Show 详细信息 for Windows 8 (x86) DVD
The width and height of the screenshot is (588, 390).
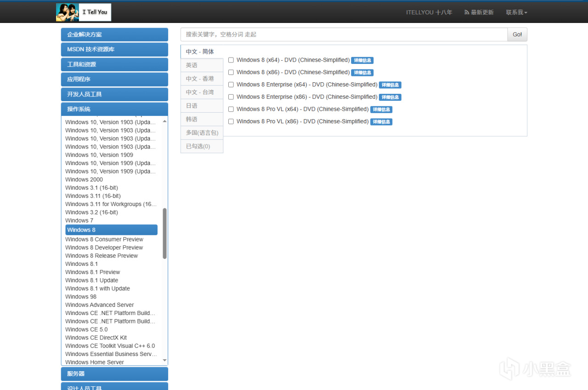point(362,73)
